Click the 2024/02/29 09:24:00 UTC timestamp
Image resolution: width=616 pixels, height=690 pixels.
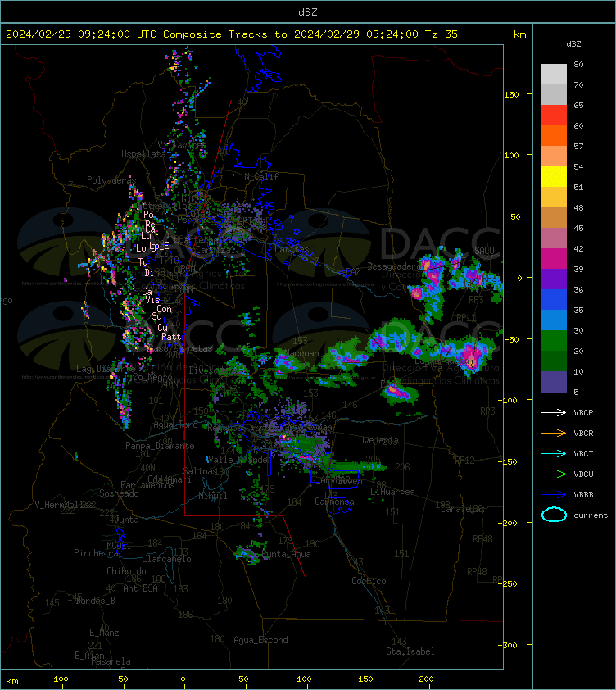click(x=80, y=34)
